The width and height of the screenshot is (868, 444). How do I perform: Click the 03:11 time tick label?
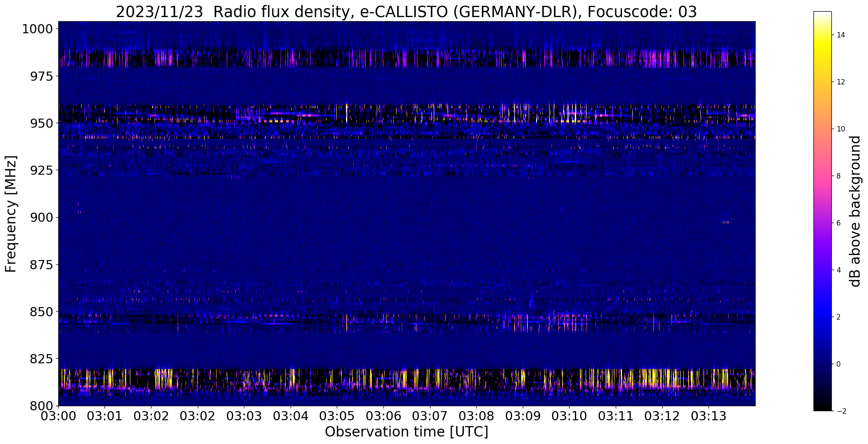click(x=616, y=416)
